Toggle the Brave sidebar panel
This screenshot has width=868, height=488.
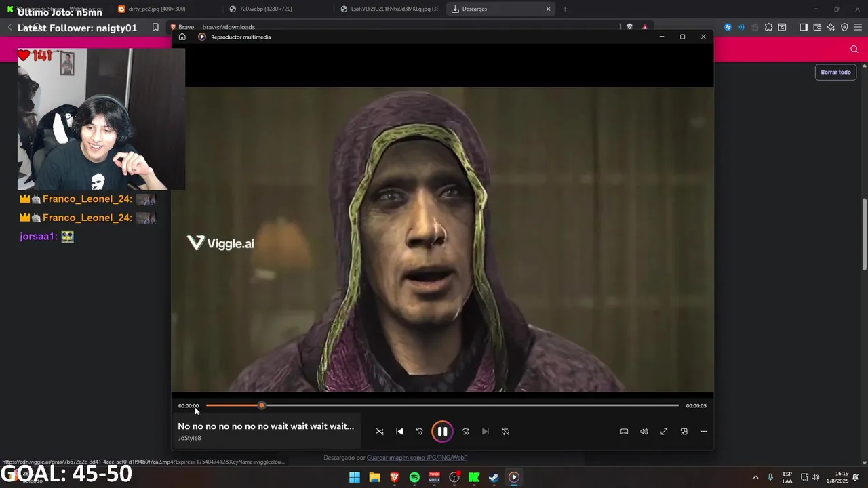804,27
